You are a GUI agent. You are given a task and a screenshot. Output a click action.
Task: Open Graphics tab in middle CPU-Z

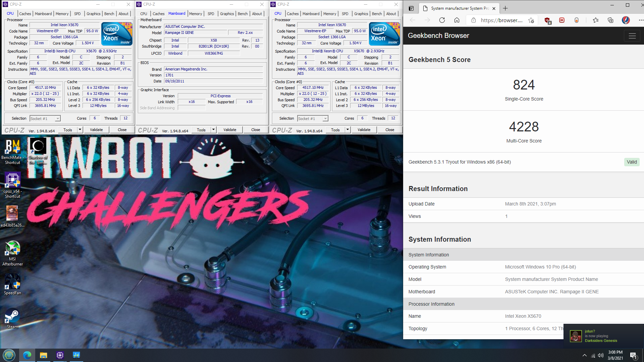(x=227, y=14)
